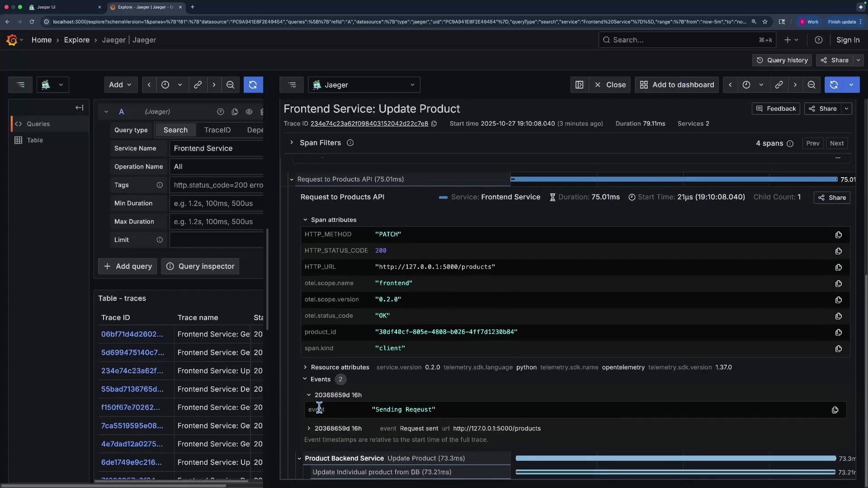Copy product_id attribute value
The height and width of the screenshot is (488, 868).
(x=838, y=333)
